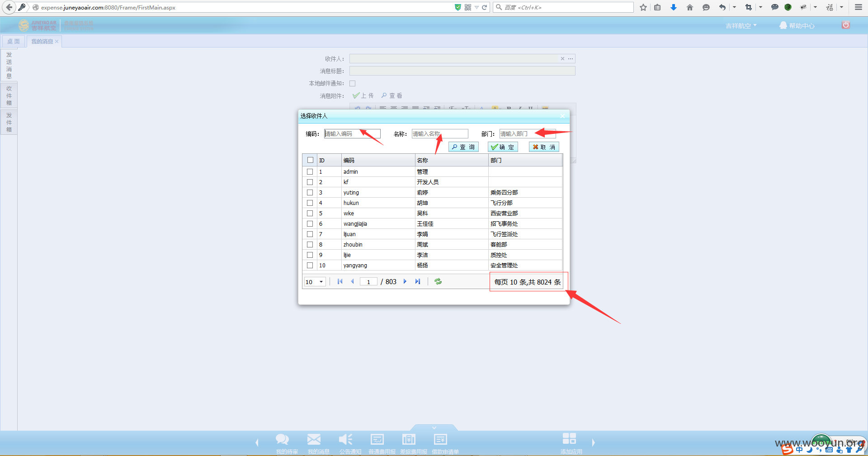Expand the dock panel chevron
This screenshot has height=456, width=868.
click(434, 427)
